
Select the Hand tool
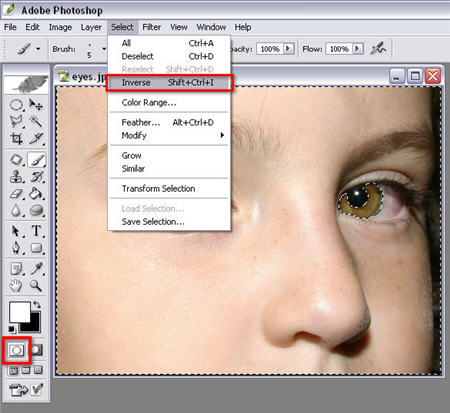16,286
